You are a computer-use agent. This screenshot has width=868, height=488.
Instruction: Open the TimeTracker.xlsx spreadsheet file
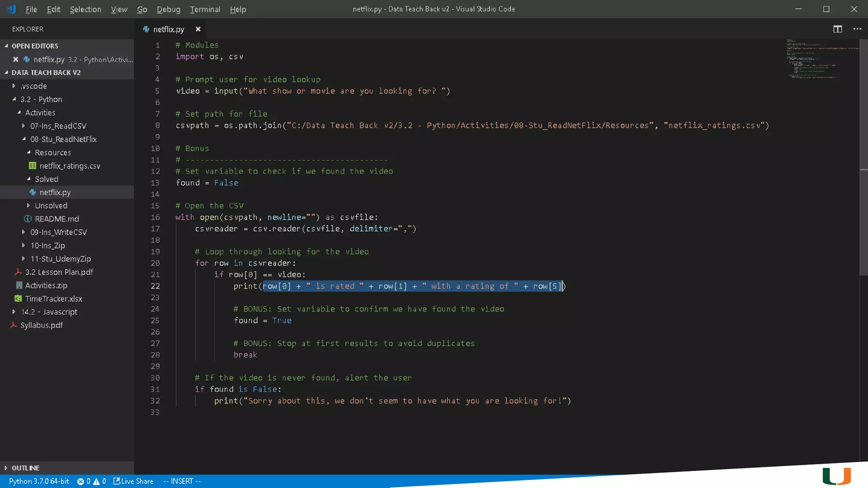coord(53,299)
